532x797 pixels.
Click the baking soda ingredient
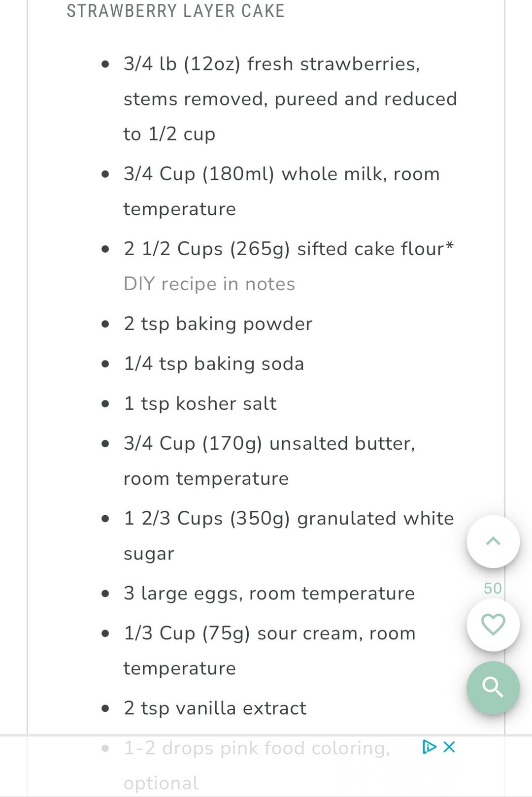(214, 364)
